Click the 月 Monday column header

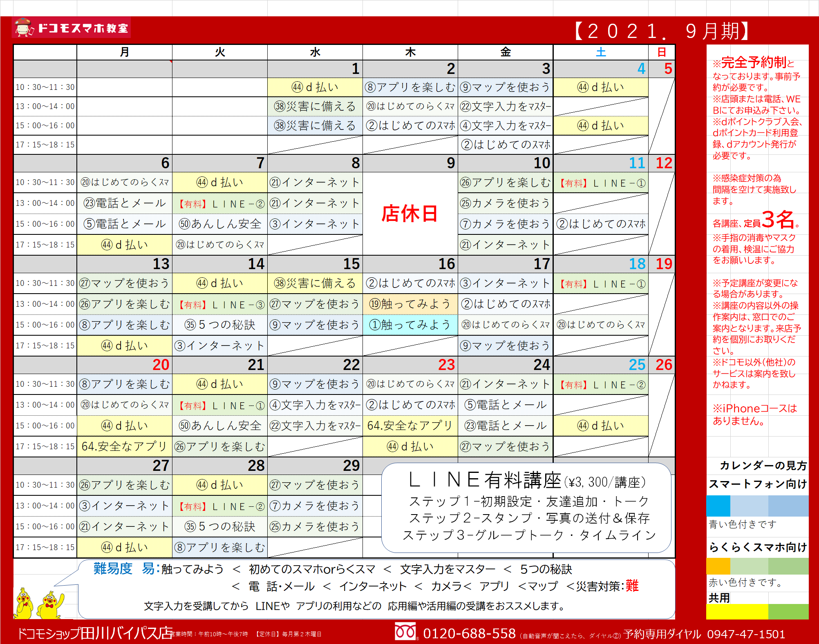pos(124,52)
